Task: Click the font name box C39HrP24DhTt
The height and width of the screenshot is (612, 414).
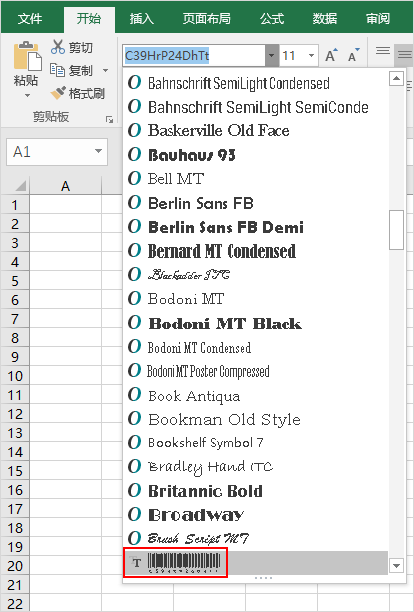Action: [x=194, y=56]
